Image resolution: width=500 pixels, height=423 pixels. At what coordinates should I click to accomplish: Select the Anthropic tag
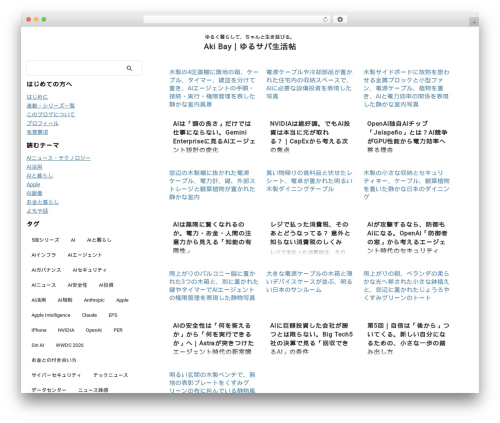94,300
